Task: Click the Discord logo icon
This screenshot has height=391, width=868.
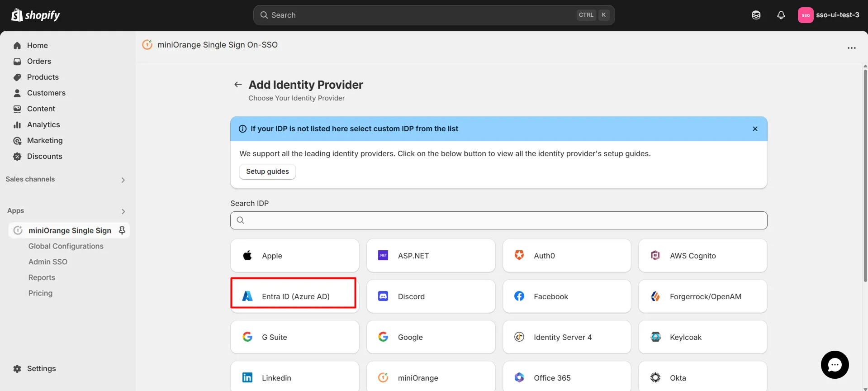Action: point(383,296)
